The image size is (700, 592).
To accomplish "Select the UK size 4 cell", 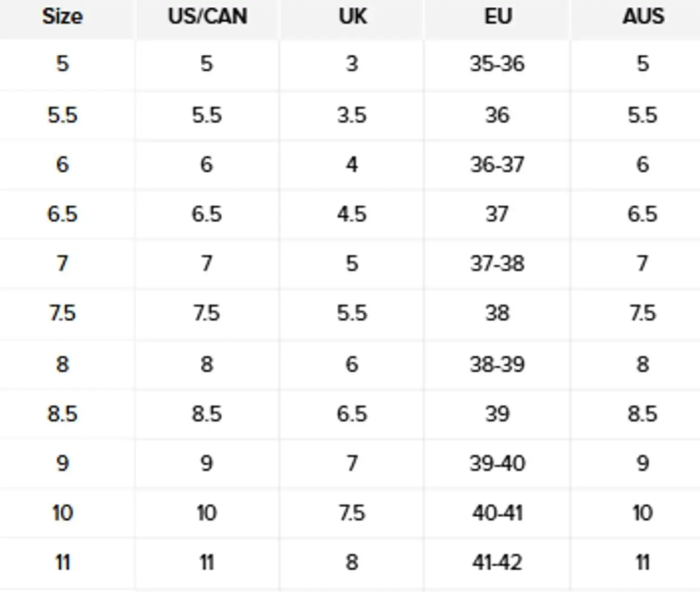I will point(352,164).
